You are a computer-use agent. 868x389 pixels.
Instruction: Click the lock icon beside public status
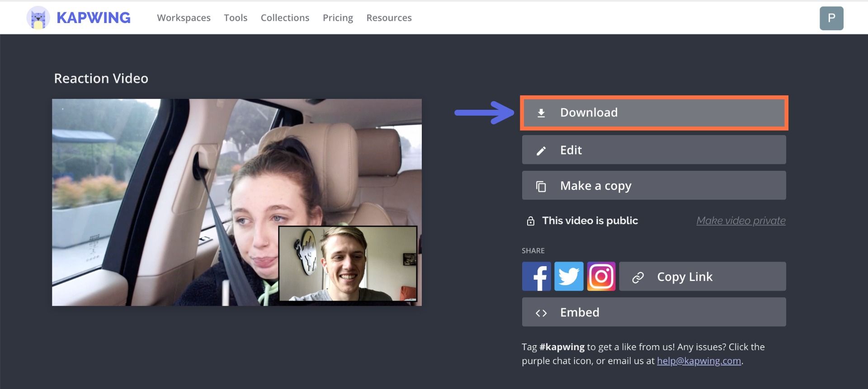pos(530,221)
